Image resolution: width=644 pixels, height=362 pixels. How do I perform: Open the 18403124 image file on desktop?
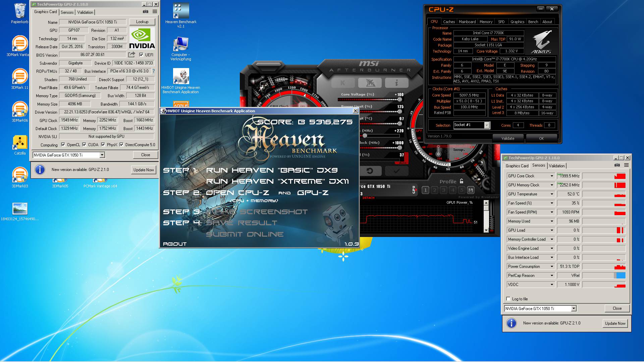[x=20, y=212]
